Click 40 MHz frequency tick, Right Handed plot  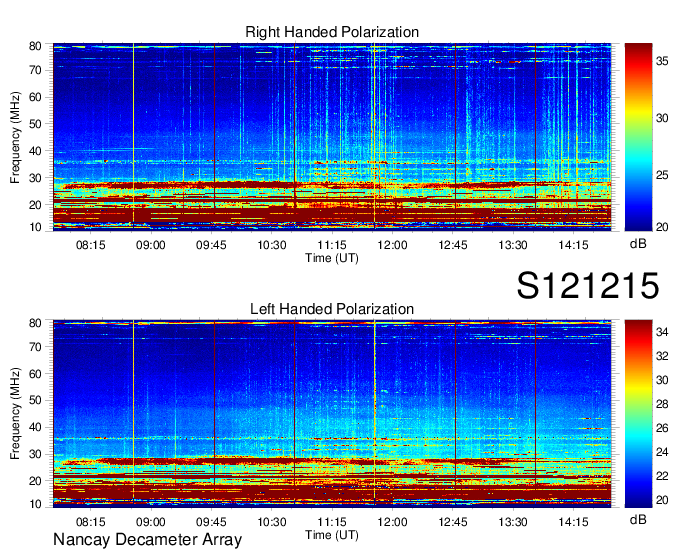point(36,151)
